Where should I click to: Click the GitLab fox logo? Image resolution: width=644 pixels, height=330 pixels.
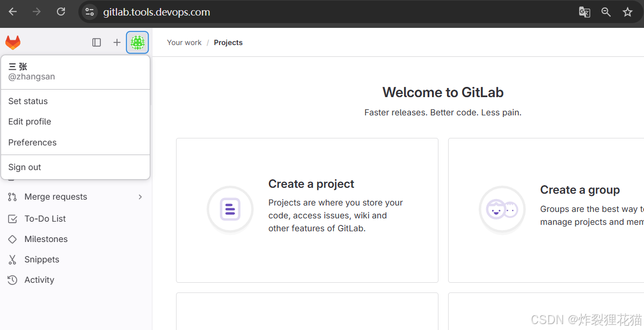coord(13,42)
